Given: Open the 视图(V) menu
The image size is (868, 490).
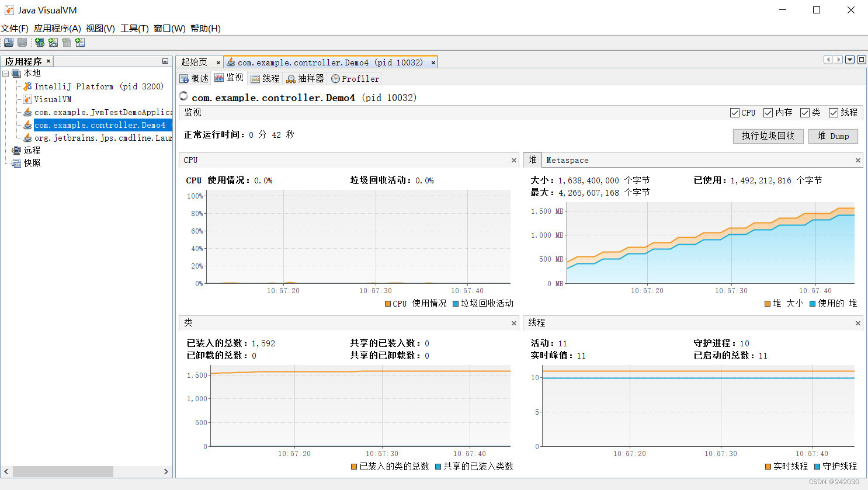Looking at the screenshot, I should tap(100, 29).
